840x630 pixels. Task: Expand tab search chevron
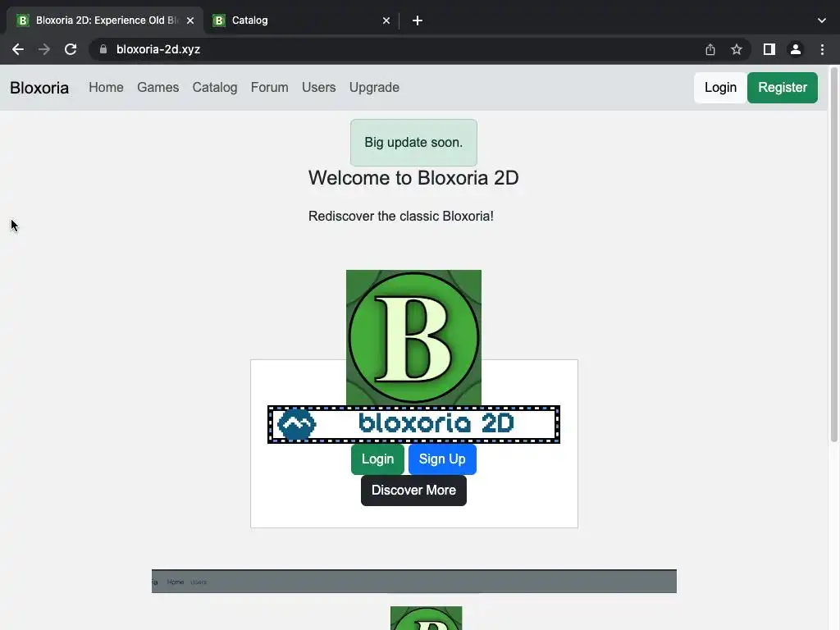pos(822,21)
